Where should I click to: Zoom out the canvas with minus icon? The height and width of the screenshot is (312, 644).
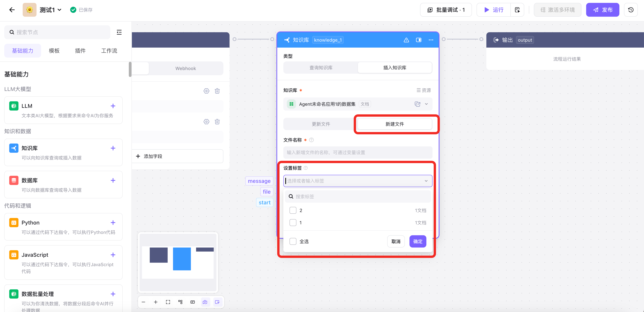point(143,302)
